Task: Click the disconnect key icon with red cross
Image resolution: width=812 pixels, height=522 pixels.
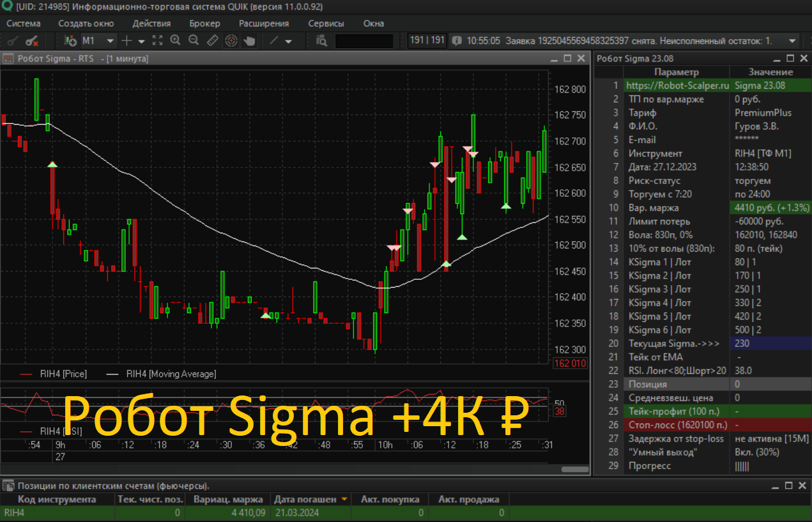Action: tap(32, 40)
